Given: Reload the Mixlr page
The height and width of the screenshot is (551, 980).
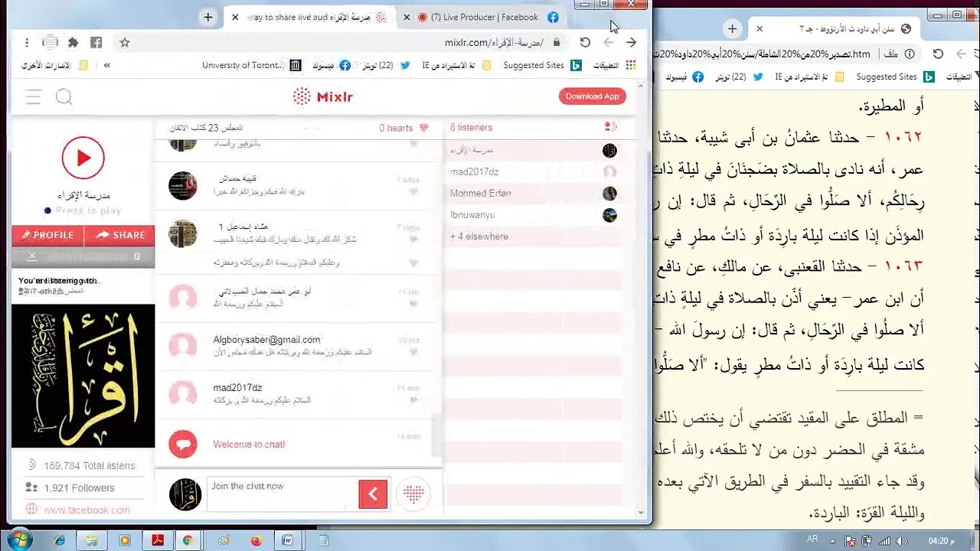Looking at the screenshot, I should (x=585, y=42).
